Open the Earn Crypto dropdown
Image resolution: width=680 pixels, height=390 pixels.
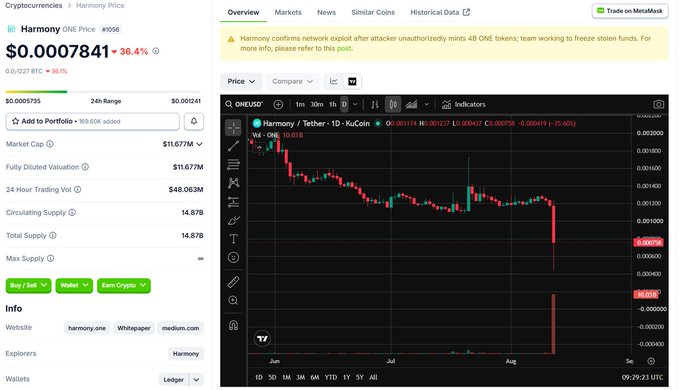click(124, 285)
